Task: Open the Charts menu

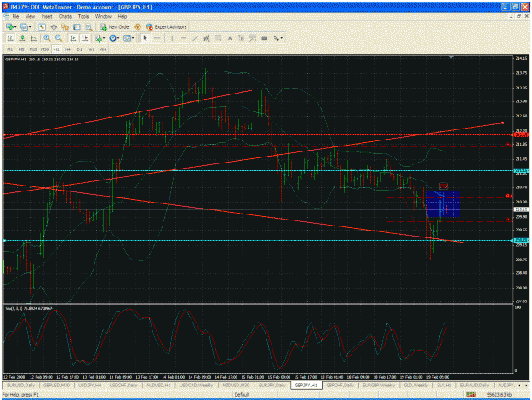Action: pos(65,16)
